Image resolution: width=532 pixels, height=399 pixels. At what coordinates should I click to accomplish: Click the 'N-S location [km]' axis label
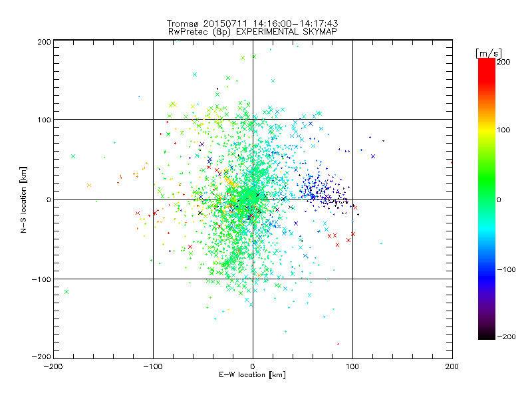pyautogui.click(x=23, y=199)
